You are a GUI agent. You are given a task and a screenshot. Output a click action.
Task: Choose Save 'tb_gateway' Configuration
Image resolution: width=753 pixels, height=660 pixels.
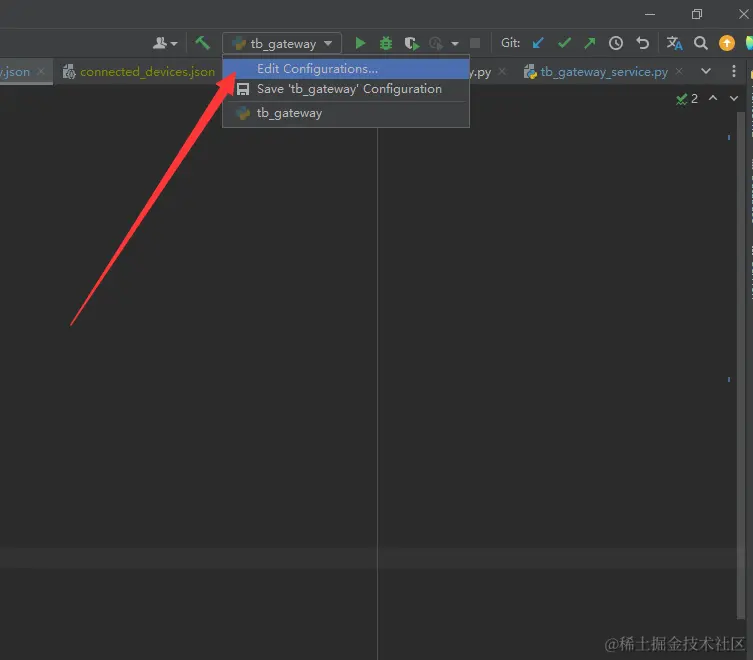click(346, 89)
